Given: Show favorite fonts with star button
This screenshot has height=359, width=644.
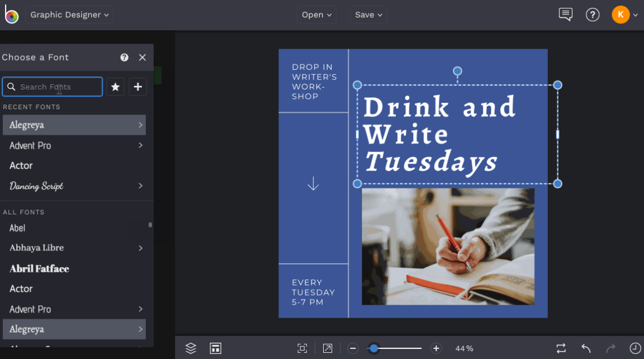Looking at the screenshot, I should click(115, 87).
